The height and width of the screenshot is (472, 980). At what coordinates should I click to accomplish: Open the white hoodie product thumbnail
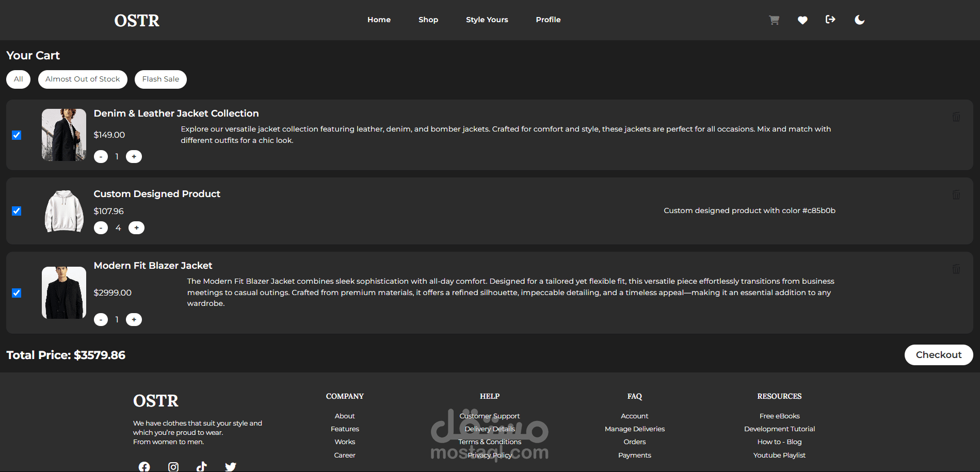tap(64, 211)
